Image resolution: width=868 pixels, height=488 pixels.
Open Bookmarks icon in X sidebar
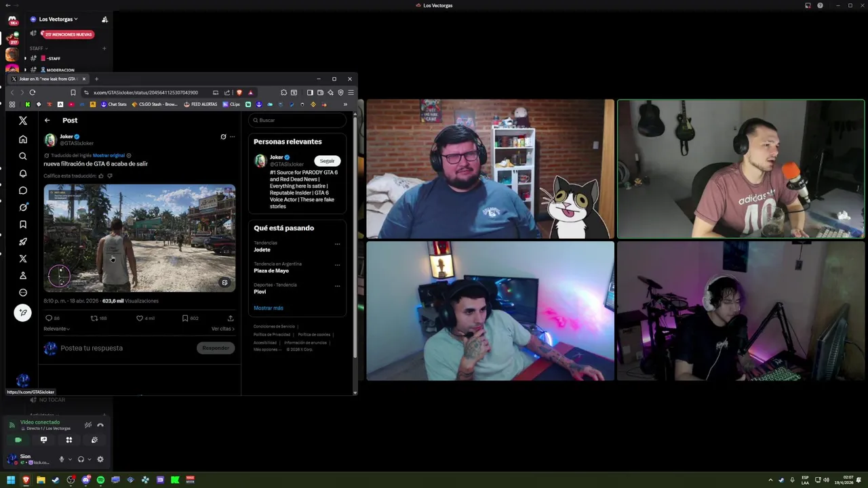pyautogui.click(x=23, y=224)
